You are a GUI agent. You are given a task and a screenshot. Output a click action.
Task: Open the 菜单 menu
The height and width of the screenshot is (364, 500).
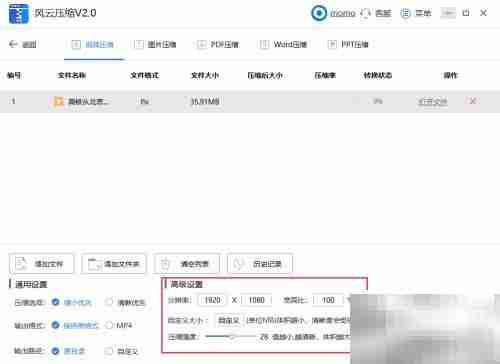click(416, 13)
